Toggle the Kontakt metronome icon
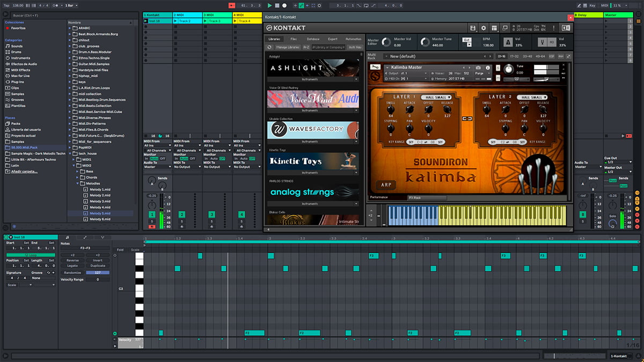644x362 pixels. (508, 42)
